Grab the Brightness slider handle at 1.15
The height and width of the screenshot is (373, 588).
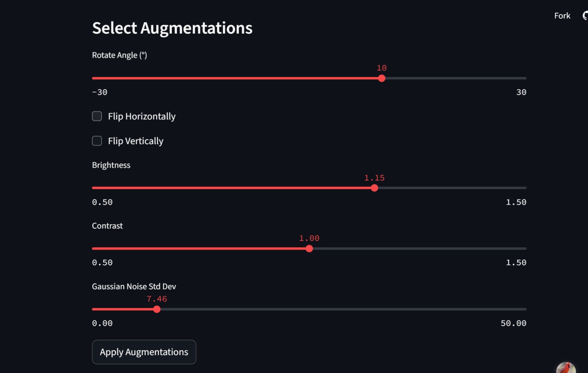[x=374, y=188]
